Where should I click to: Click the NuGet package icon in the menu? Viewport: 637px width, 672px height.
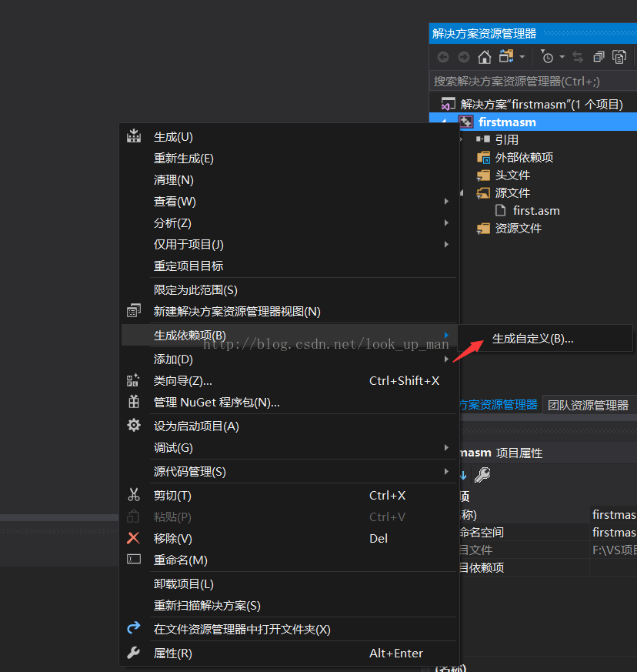[x=134, y=402]
